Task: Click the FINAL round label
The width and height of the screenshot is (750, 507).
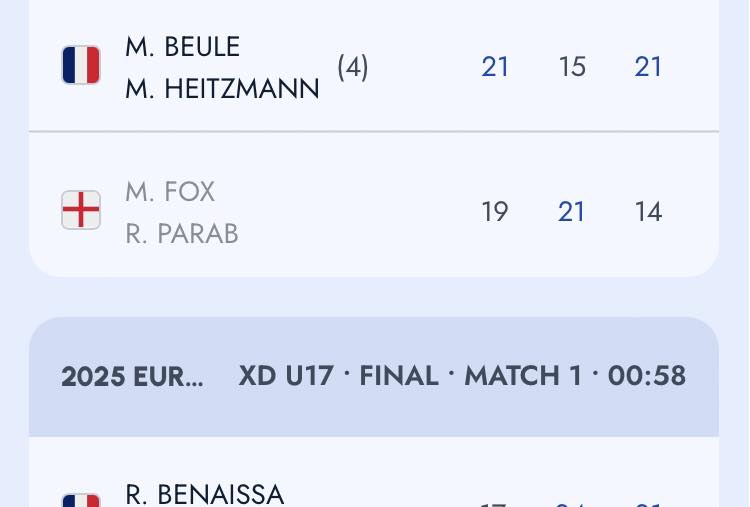Action: tap(399, 376)
